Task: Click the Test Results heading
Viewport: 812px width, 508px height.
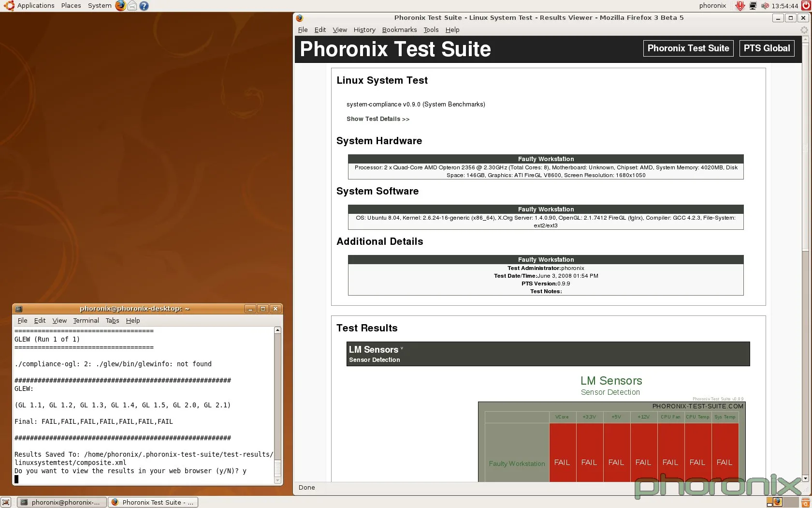Action: click(367, 328)
